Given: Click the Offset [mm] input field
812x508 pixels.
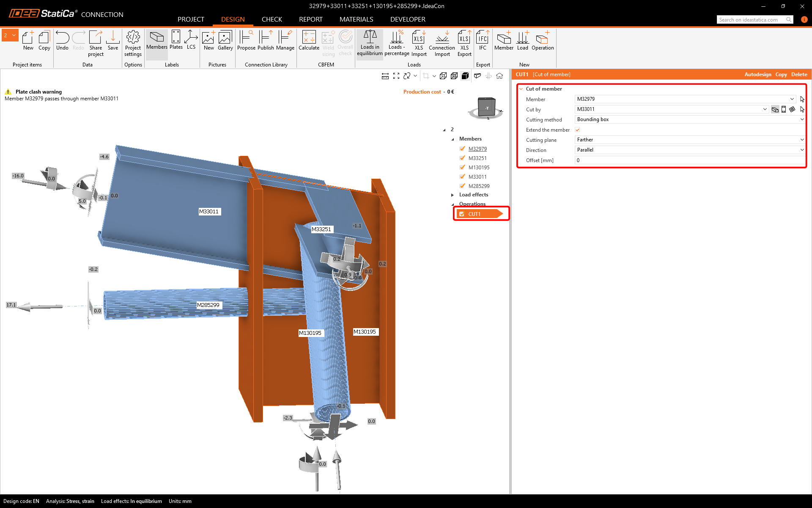Looking at the screenshot, I should pyautogui.click(x=690, y=160).
